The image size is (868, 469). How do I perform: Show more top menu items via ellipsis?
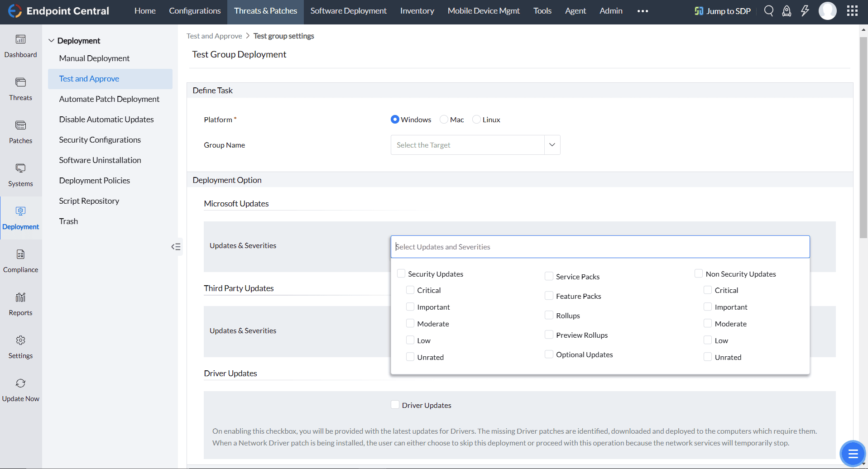[x=643, y=11]
